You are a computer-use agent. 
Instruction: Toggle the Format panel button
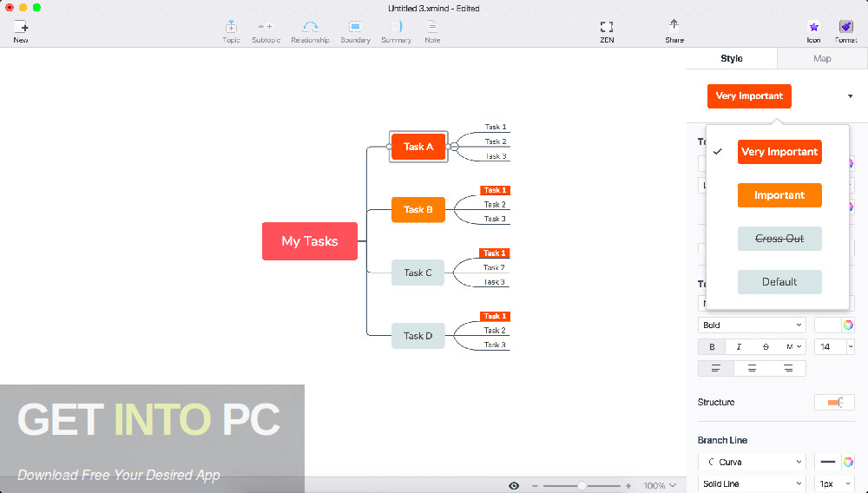845,31
